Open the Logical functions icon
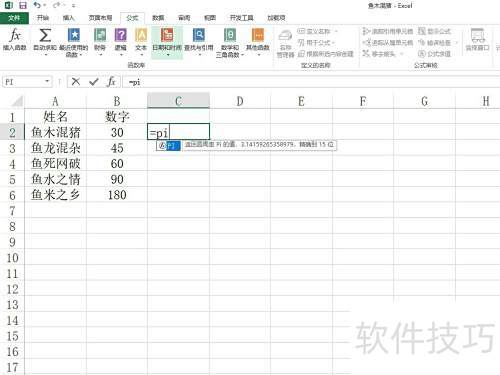The width and height of the screenshot is (500, 375). 121,35
